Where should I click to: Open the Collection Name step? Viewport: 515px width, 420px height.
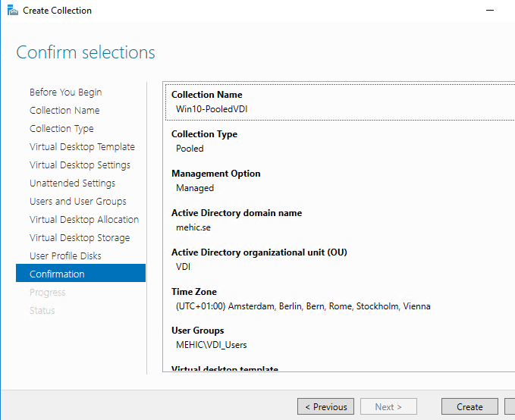[64, 111]
